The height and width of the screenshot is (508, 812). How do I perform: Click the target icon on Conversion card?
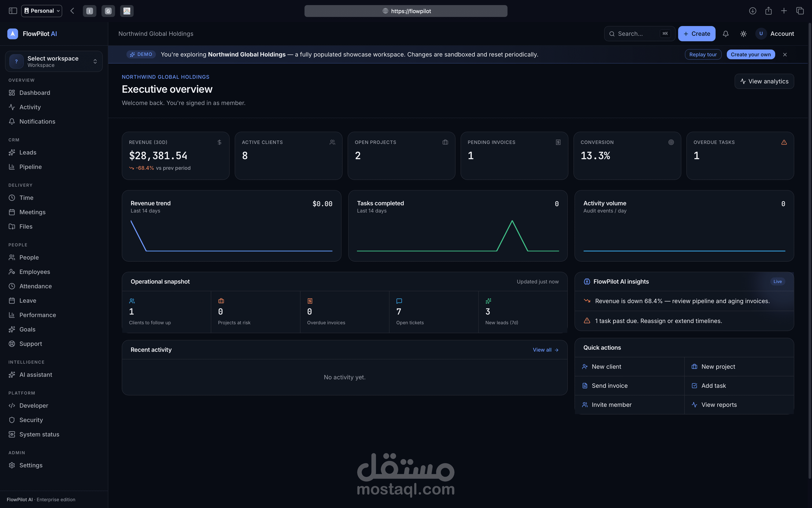tap(671, 142)
